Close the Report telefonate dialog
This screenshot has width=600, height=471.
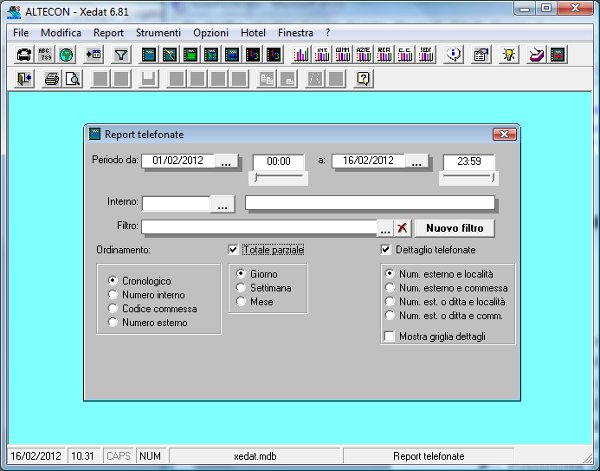(504, 134)
